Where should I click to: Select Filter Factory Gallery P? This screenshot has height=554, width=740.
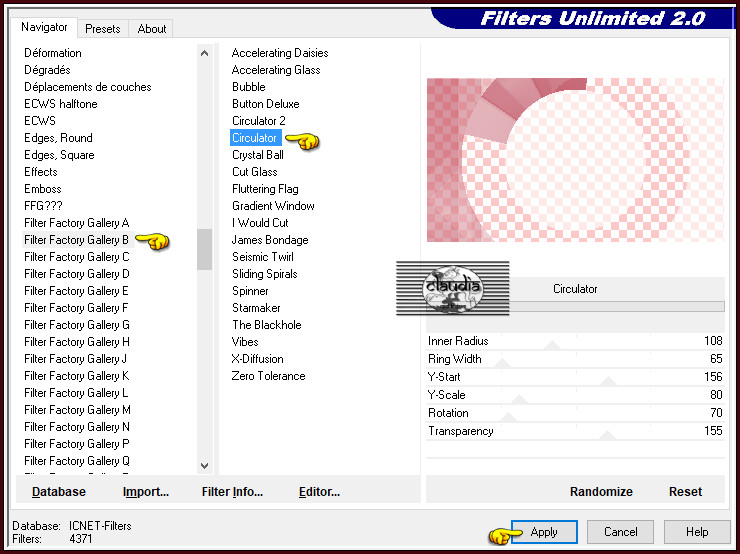(x=76, y=444)
